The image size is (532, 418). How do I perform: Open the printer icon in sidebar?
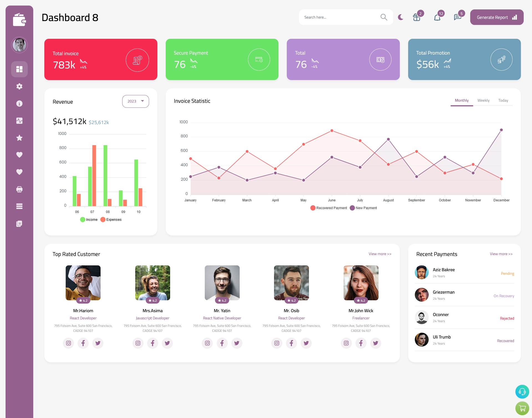tap(19, 189)
